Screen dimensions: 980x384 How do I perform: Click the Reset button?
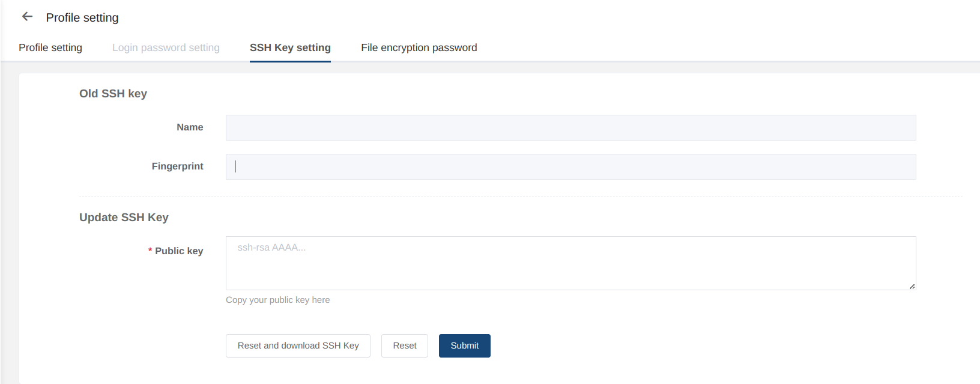404,346
